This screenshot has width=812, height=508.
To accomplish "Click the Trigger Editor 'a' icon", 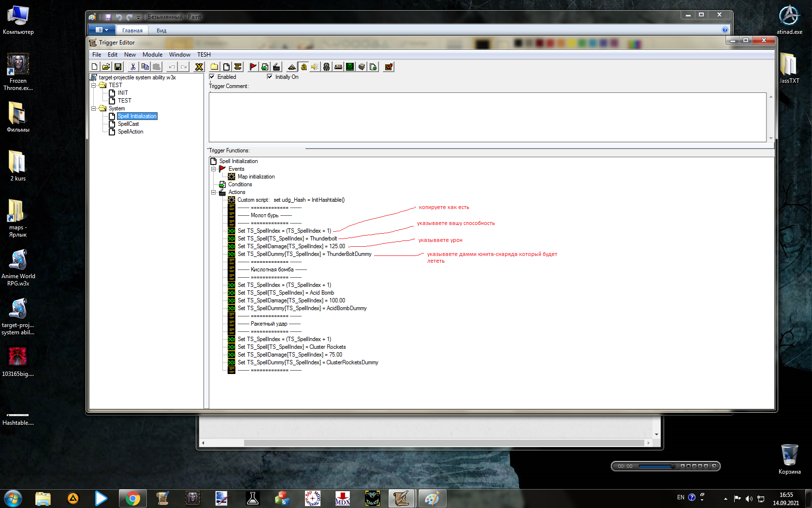I will tap(303, 67).
